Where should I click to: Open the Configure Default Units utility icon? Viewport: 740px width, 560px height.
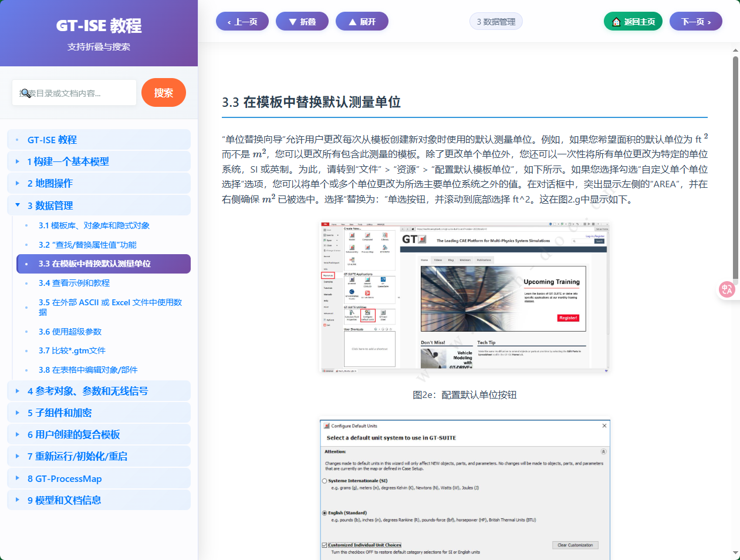[367, 313]
